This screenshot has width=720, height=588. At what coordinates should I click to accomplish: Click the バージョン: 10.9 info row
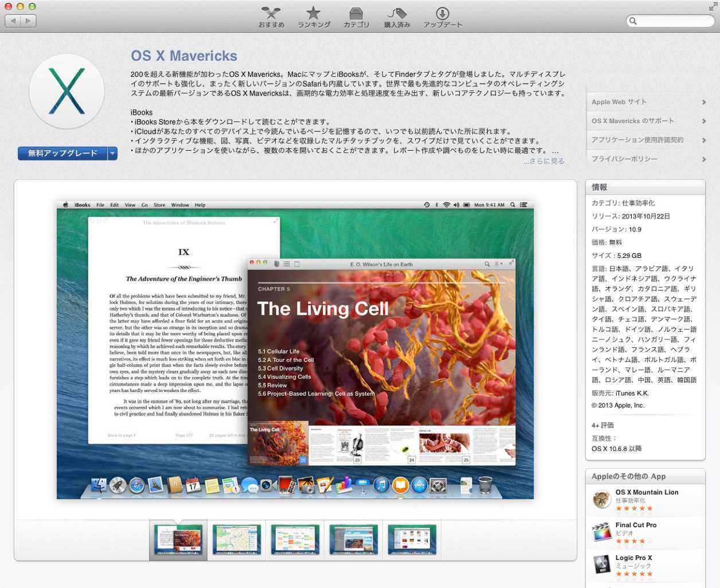[x=616, y=229]
